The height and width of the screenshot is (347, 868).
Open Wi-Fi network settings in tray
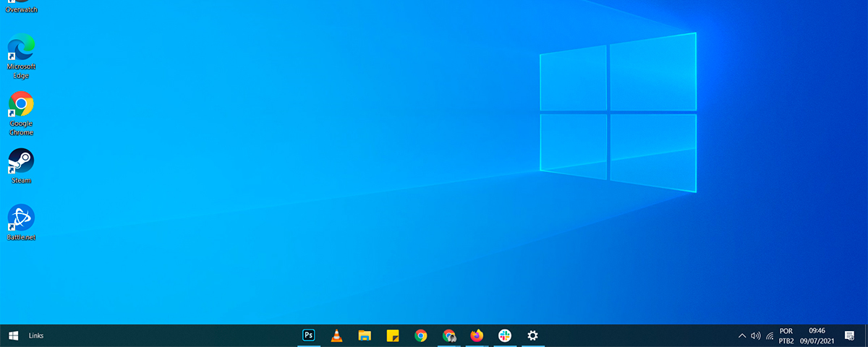point(770,335)
